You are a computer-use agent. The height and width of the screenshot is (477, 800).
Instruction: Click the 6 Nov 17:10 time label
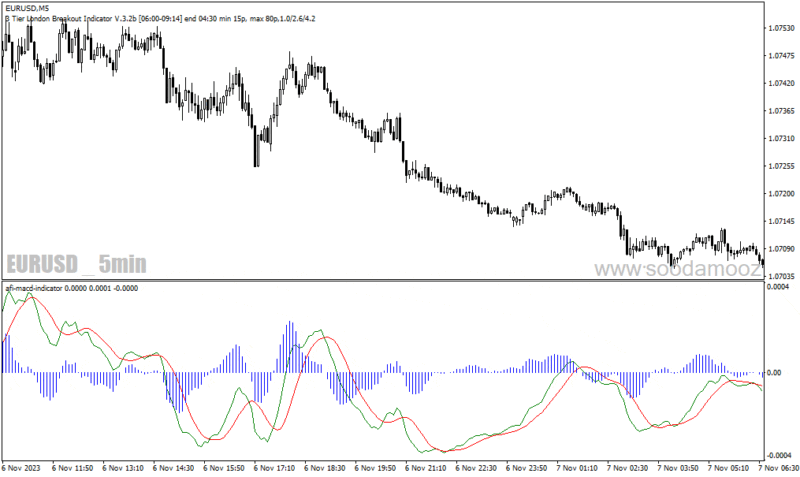pos(274,468)
